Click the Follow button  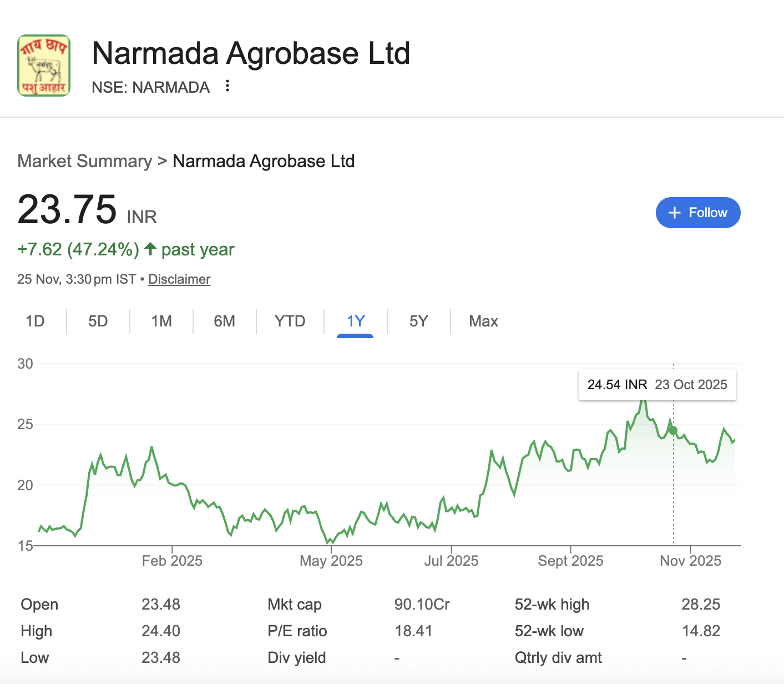click(x=697, y=213)
